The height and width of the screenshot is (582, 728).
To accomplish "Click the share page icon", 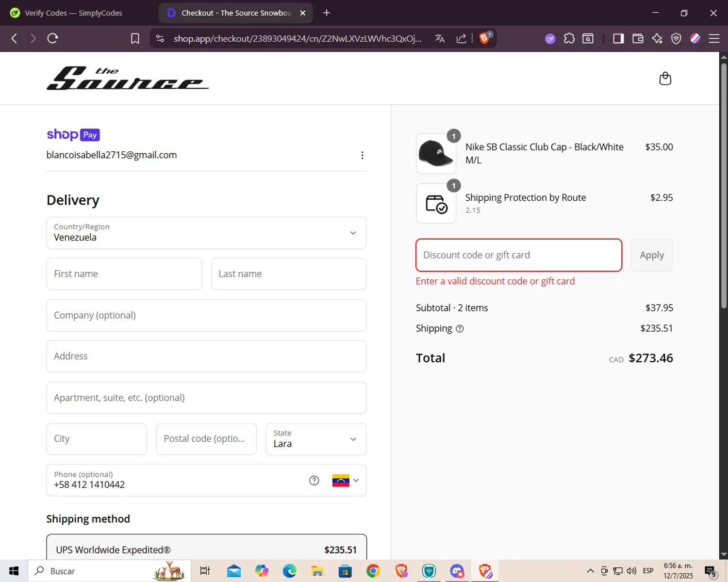I will [x=461, y=38].
